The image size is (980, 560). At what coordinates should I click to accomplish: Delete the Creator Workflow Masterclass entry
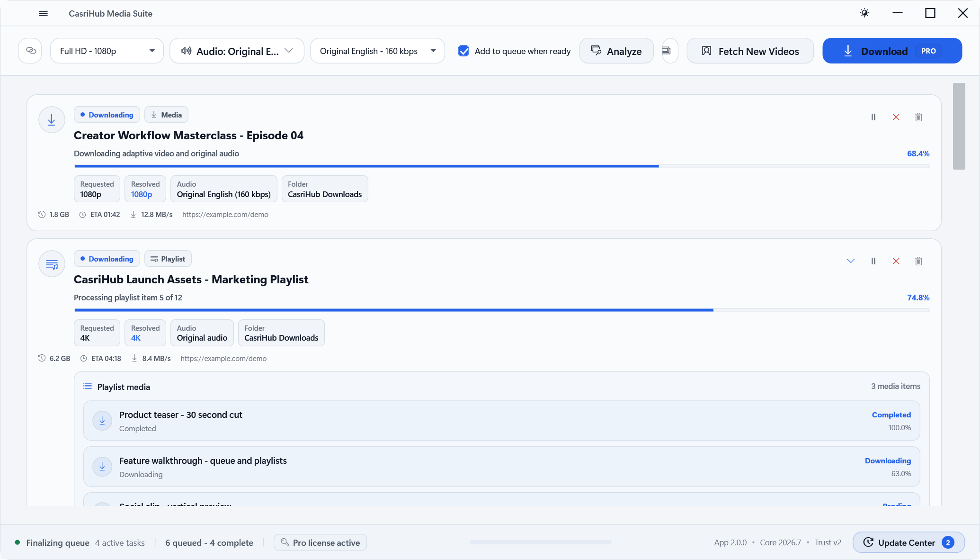coord(918,117)
